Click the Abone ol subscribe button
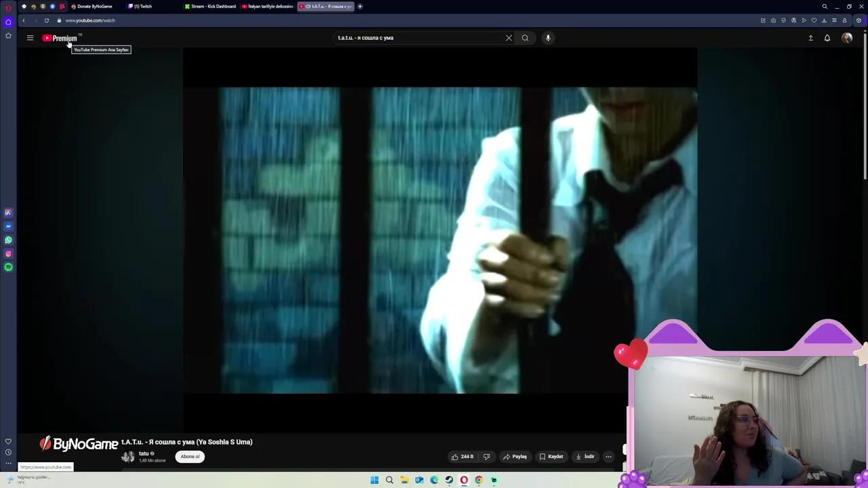 (190, 456)
